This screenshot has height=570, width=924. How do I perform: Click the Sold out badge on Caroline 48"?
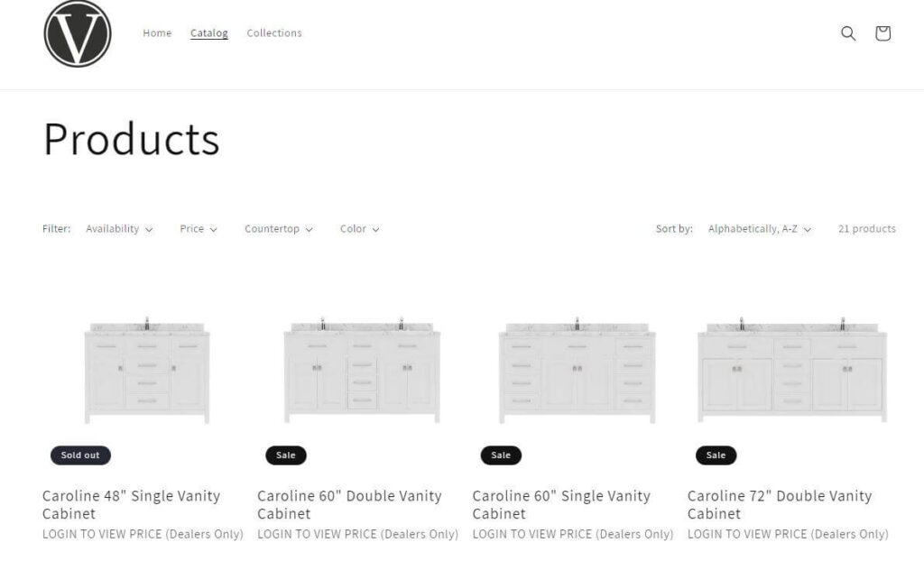pos(80,455)
